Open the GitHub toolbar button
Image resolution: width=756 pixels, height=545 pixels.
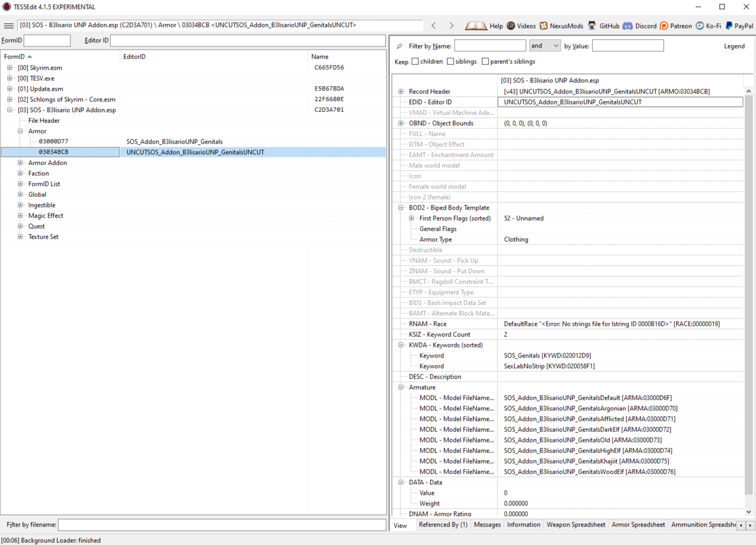tap(604, 26)
